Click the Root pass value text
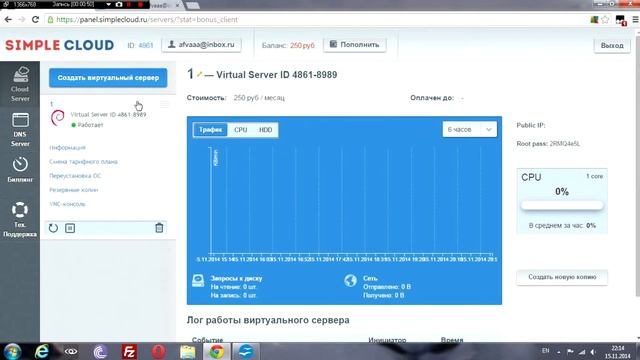Image resolution: width=640 pixels, height=360 pixels. (x=565, y=144)
